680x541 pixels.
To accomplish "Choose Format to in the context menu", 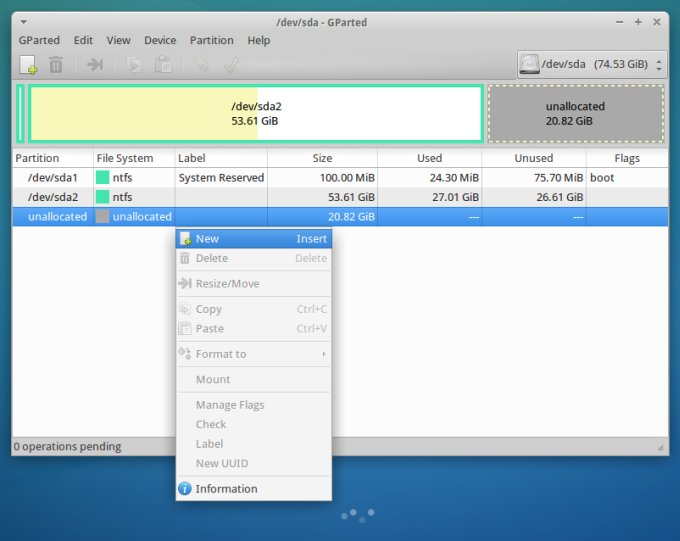I will (254, 354).
